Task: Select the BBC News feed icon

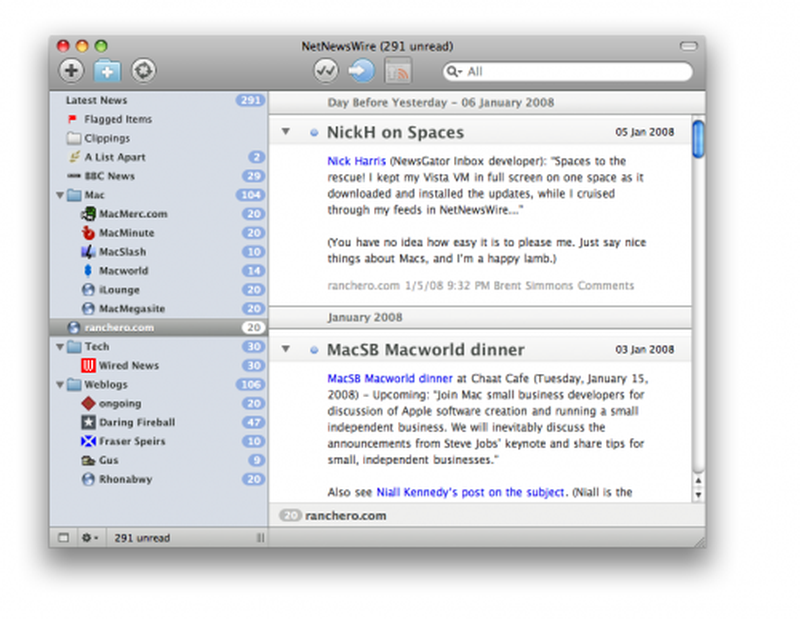Action: pyautogui.click(x=74, y=176)
